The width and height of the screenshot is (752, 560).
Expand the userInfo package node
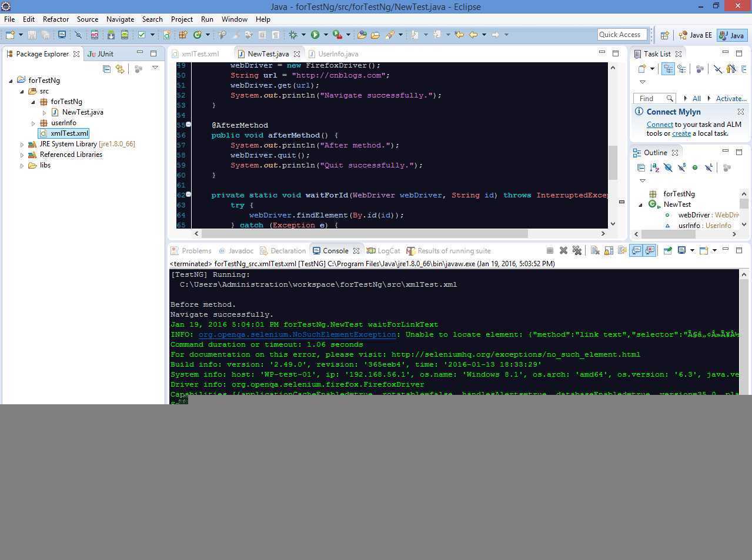(34, 123)
